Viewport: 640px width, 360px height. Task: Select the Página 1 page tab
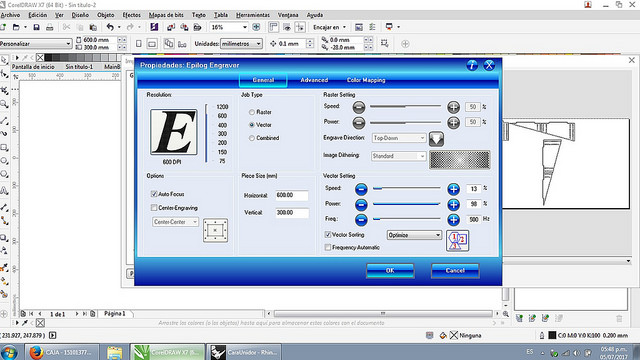(114, 313)
